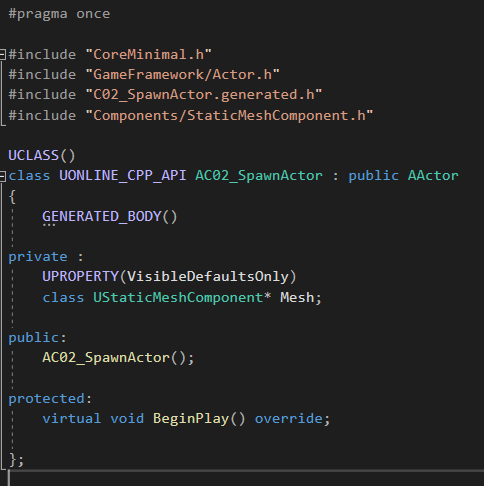The width and height of the screenshot is (484, 486).
Task: Click the private access specifier
Action: 38,257
